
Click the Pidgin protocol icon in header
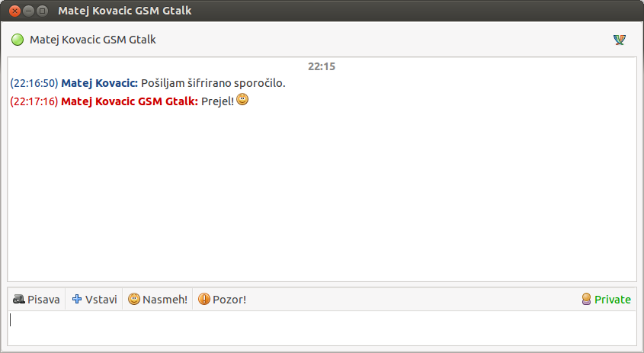[620, 40]
